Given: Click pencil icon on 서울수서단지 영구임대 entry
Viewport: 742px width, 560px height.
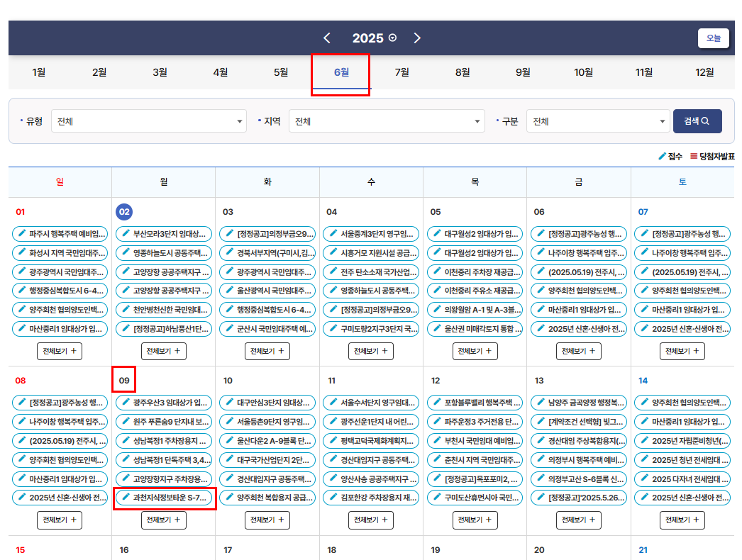Looking at the screenshot, I should [333, 402].
